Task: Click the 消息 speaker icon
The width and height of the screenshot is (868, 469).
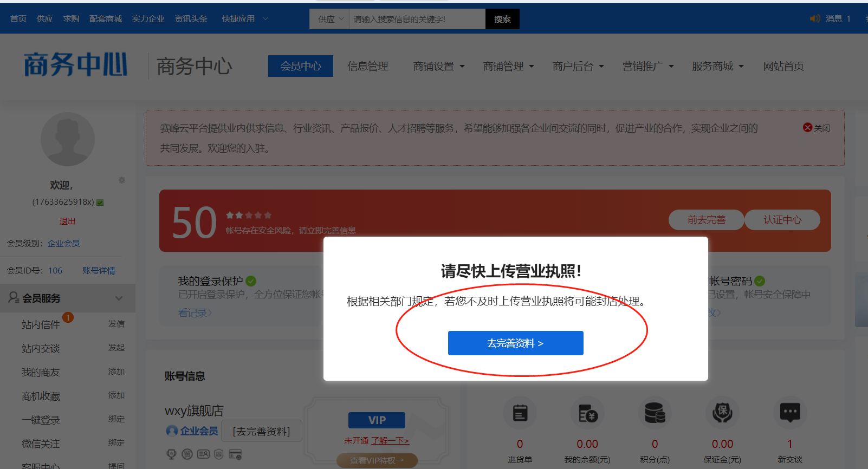Action: [815, 19]
